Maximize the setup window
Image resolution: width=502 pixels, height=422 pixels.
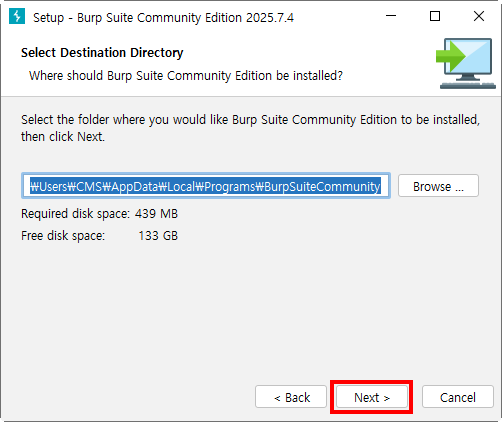435,16
